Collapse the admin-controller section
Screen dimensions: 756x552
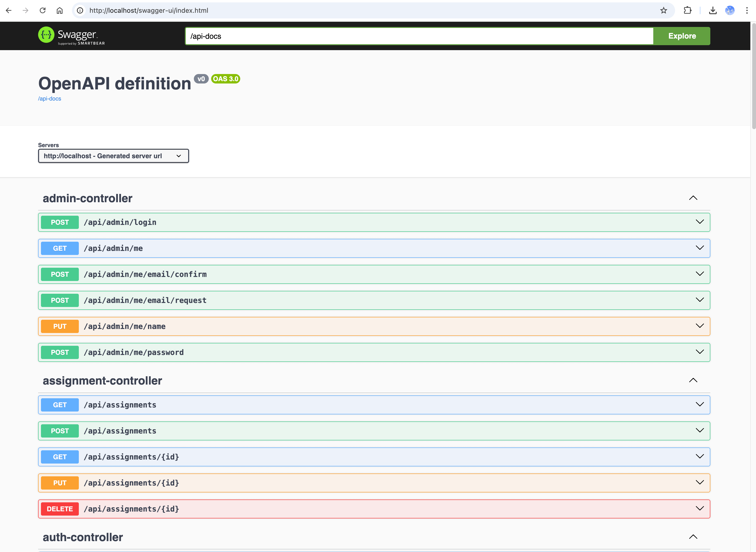(x=693, y=198)
